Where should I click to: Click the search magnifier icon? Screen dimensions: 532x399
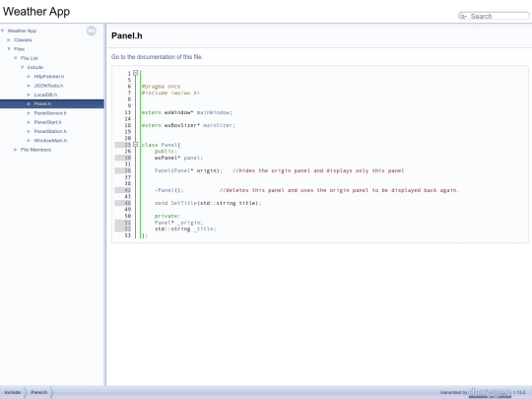click(x=463, y=17)
